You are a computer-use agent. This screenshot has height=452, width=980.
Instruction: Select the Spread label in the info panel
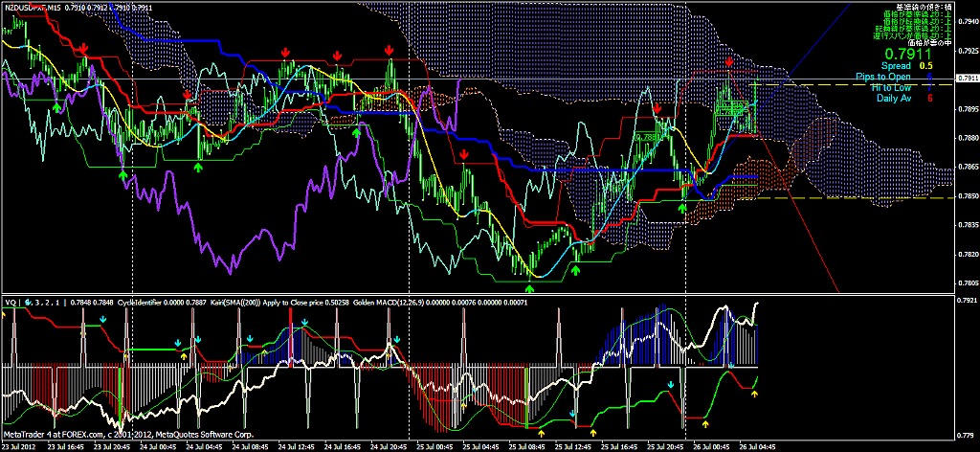point(895,66)
